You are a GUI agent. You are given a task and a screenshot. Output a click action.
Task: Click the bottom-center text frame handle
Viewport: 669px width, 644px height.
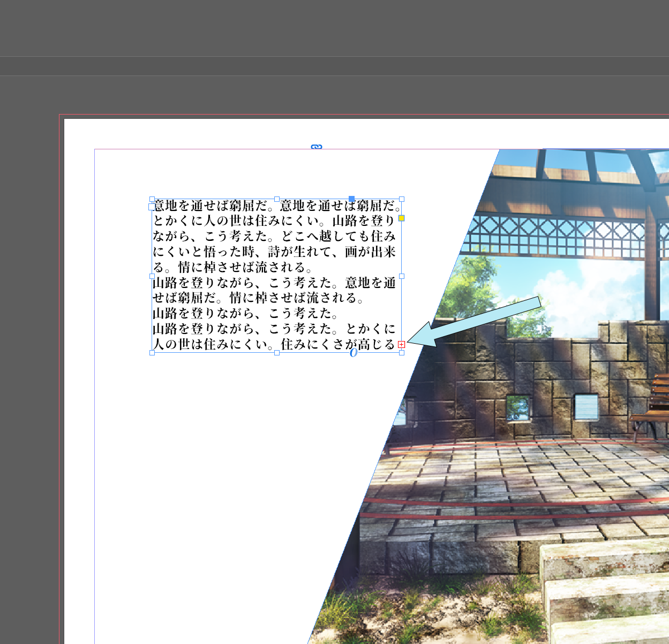pyautogui.click(x=277, y=353)
